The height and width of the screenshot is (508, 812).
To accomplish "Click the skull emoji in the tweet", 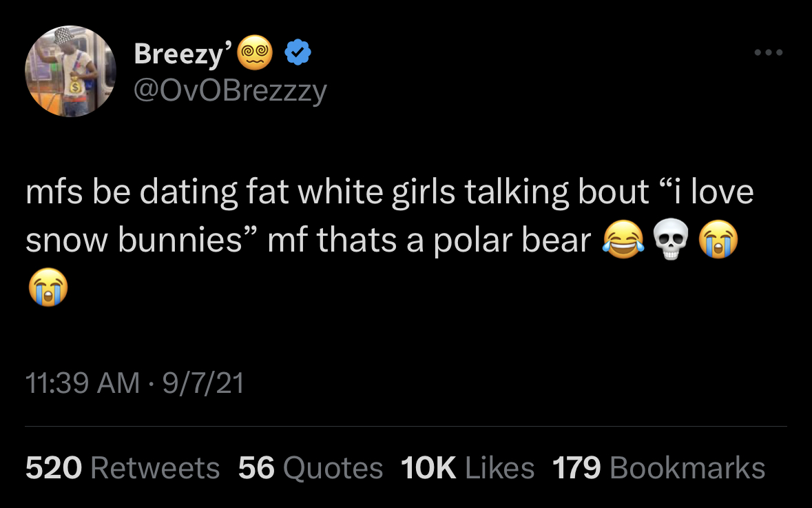I will click(x=671, y=239).
